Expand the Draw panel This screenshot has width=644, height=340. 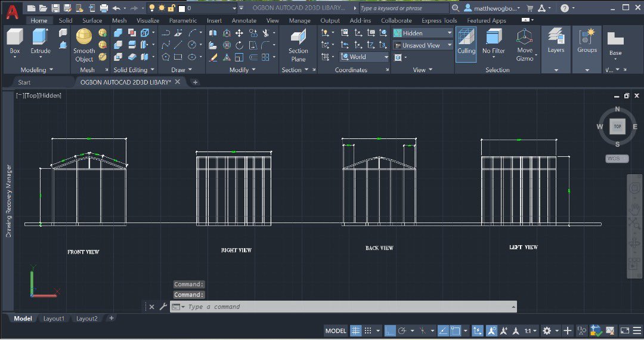tap(181, 70)
